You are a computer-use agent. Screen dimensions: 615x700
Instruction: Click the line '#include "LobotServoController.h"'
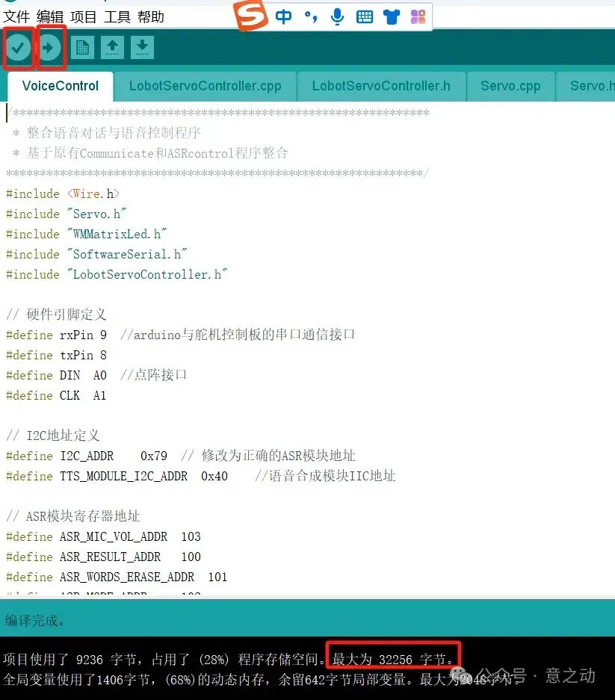point(117,275)
